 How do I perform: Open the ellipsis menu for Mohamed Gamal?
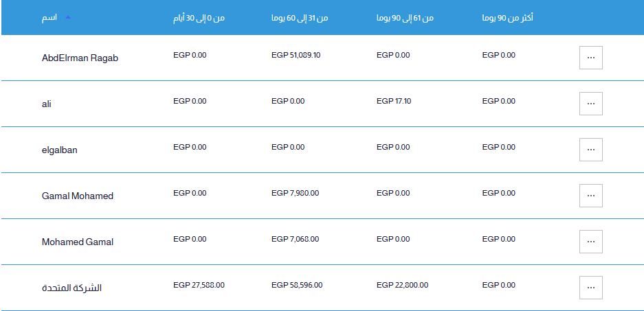tap(590, 242)
